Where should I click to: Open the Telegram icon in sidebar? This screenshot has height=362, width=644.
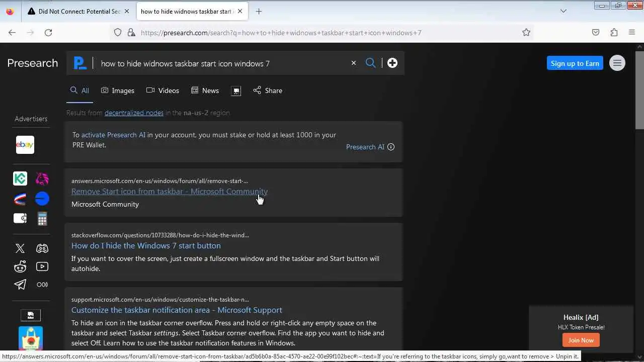tap(20, 285)
